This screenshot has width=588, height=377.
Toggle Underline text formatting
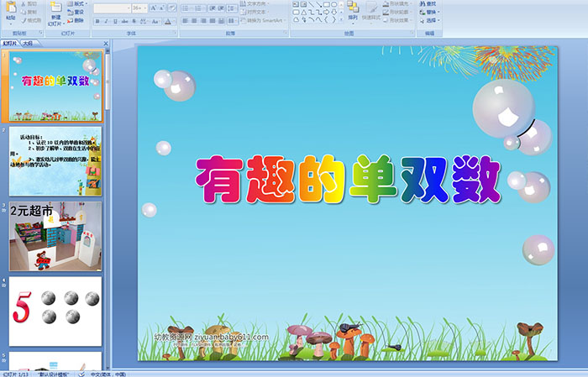pyautogui.click(x=113, y=20)
